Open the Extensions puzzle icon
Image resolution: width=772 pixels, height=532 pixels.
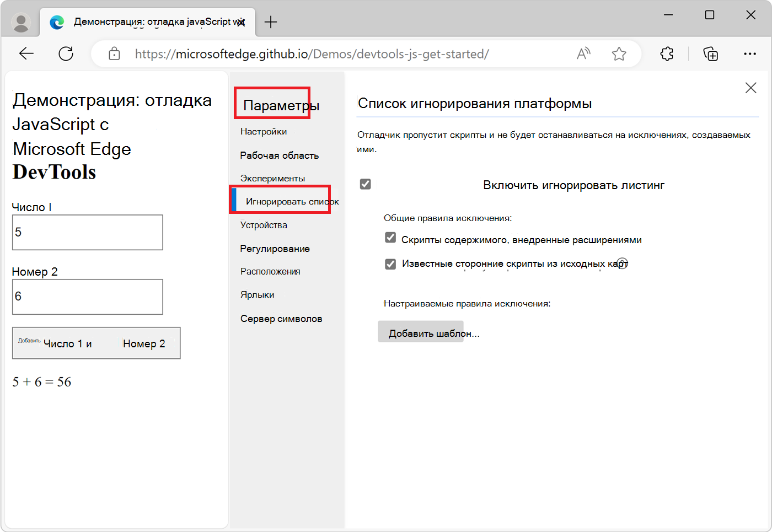pyautogui.click(x=667, y=53)
